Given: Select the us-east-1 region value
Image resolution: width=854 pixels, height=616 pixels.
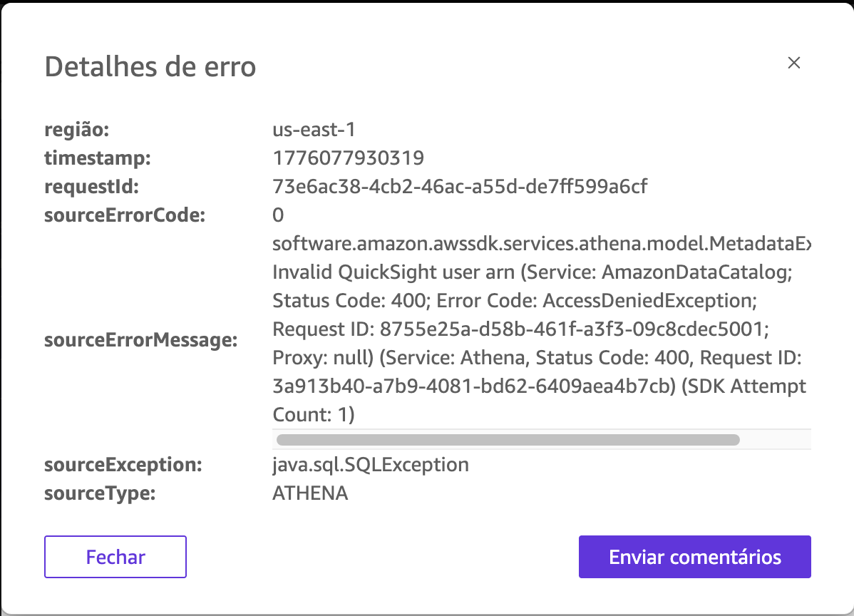Looking at the screenshot, I should pyautogui.click(x=314, y=130).
